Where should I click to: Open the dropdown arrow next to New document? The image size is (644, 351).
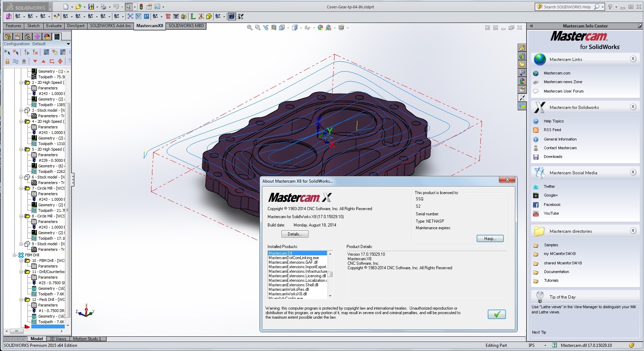(x=72, y=7)
